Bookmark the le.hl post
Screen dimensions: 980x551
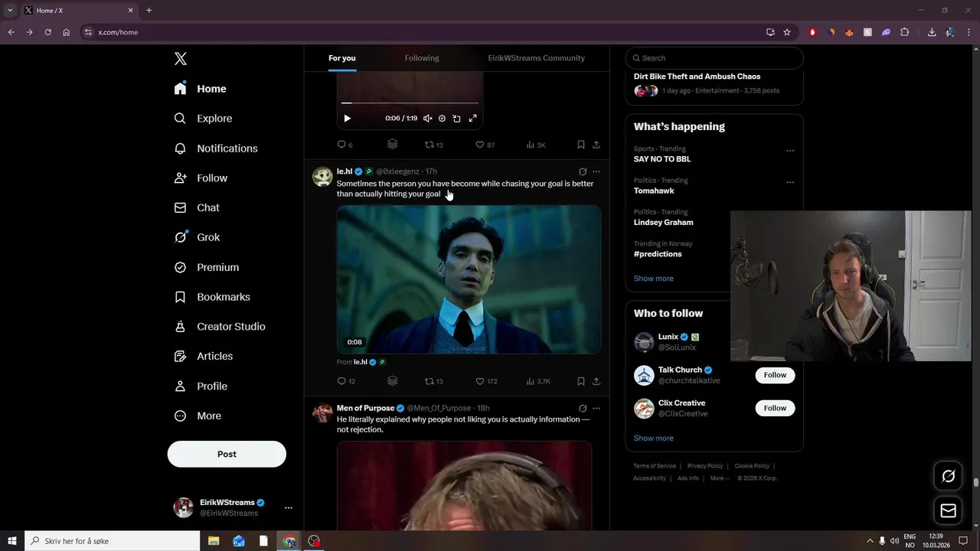(x=581, y=381)
